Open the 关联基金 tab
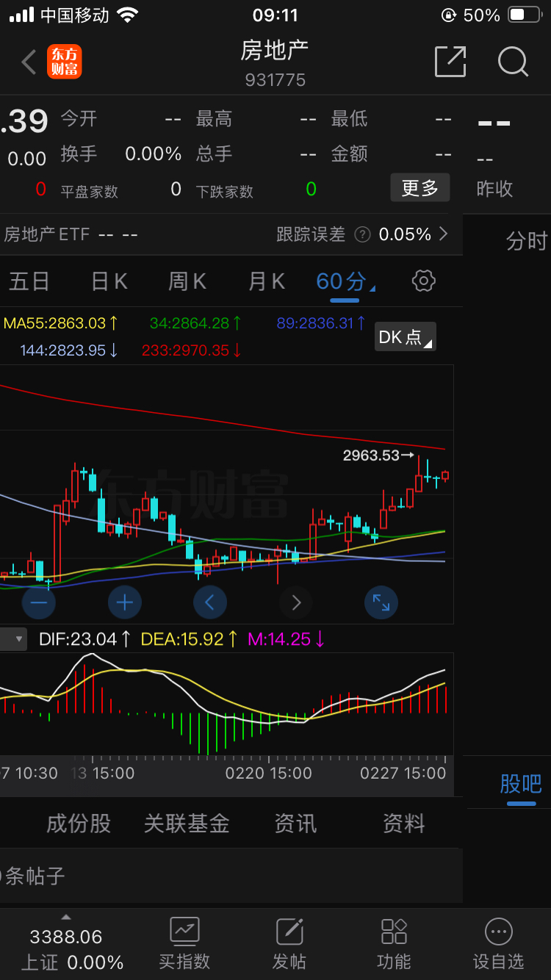Screen dimensions: 551x980 pyautogui.click(x=187, y=824)
